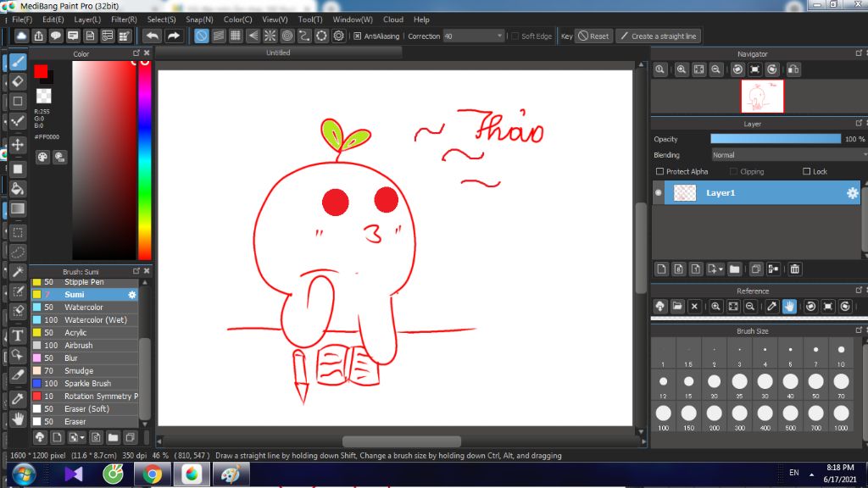Zoom in on the Navigator panel
The height and width of the screenshot is (488, 868).
click(x=682, y=69)
